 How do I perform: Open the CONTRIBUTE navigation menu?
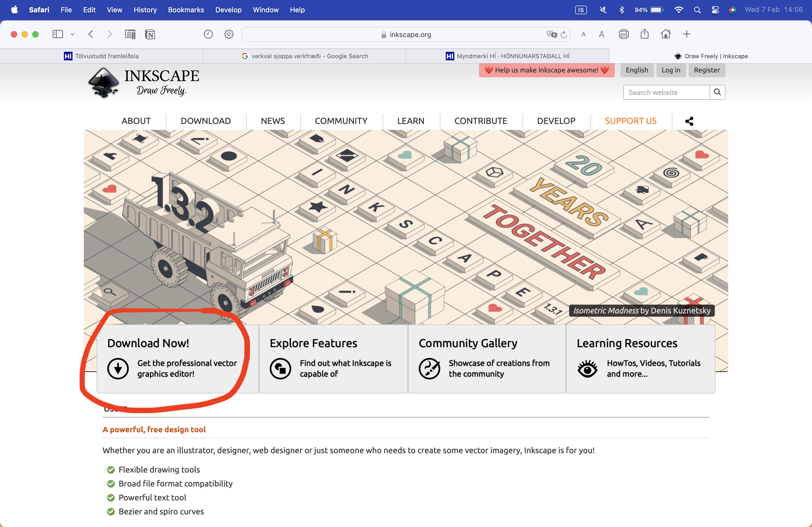coord(481,121)
